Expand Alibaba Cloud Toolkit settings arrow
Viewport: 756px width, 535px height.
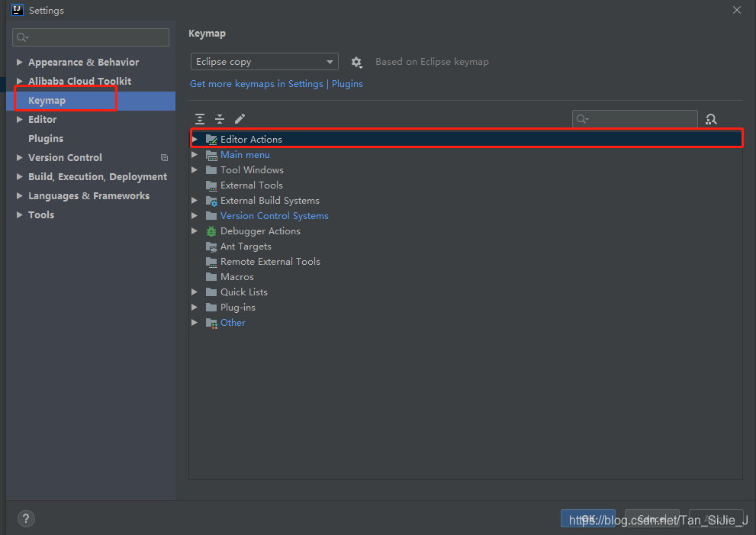click(x=19, y=81)
